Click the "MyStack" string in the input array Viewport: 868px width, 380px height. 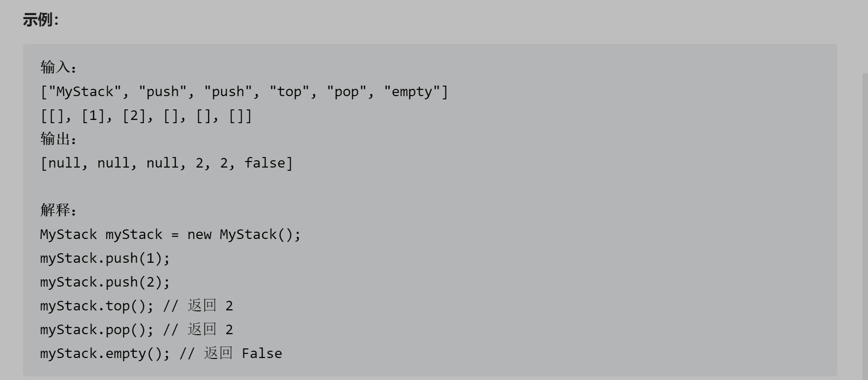pyautogui.click(x=85, y=92)
